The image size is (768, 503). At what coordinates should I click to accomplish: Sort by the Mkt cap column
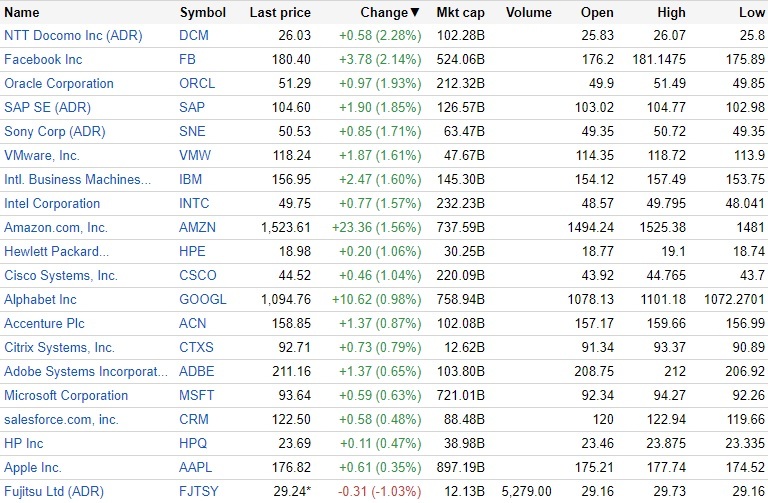tap(460, 13)
